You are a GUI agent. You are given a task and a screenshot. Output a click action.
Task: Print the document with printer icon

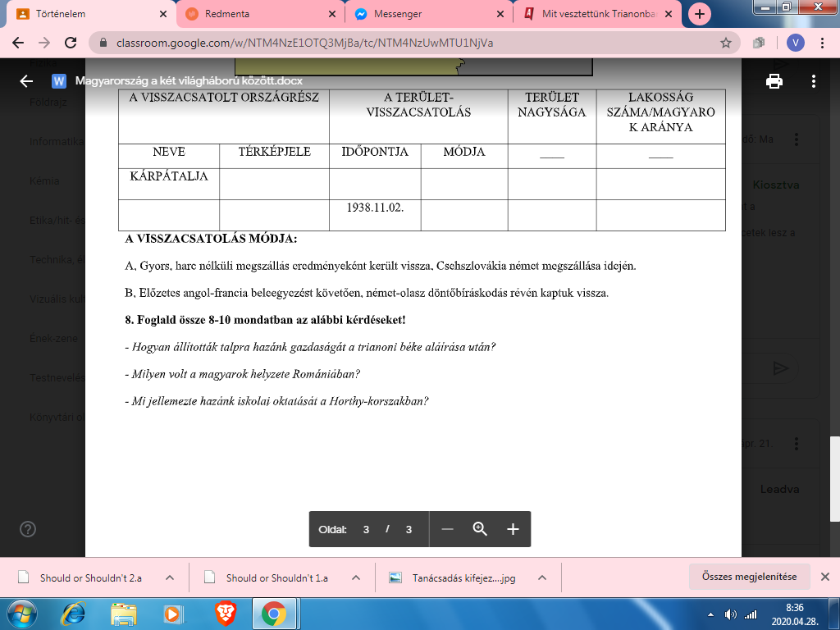pyautogui.click(x=773, y=80)
